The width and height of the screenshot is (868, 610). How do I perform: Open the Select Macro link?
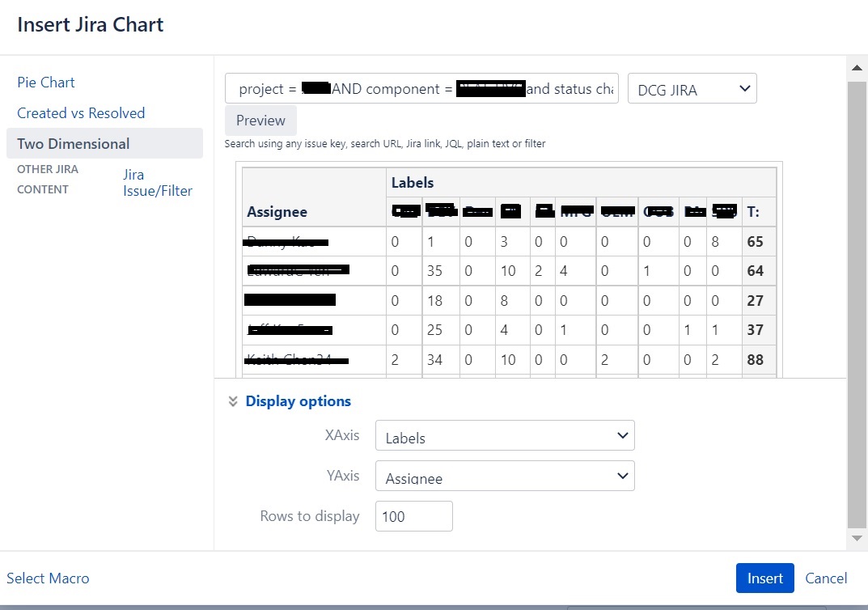pyautogui.click(x=48, y=578)
